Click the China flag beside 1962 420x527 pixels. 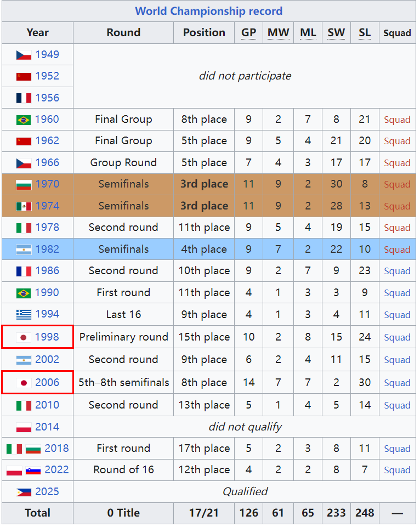pyautogui.click(x=24, y=141)
